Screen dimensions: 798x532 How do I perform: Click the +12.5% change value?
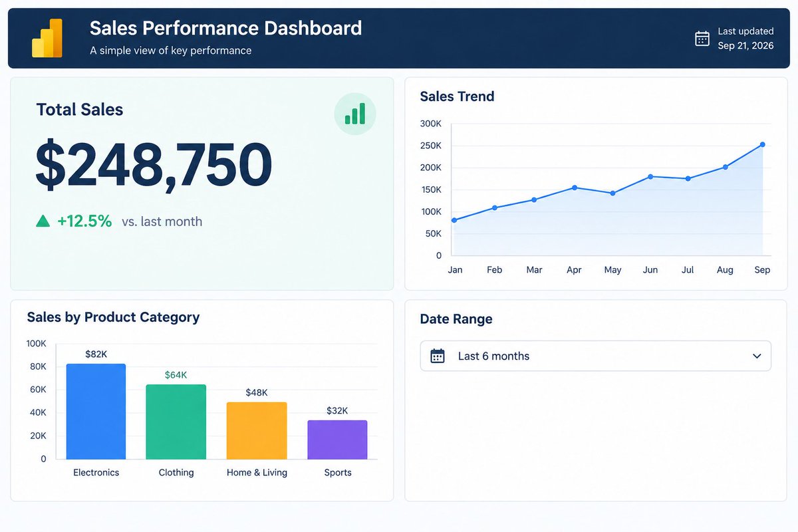point(84,221)
